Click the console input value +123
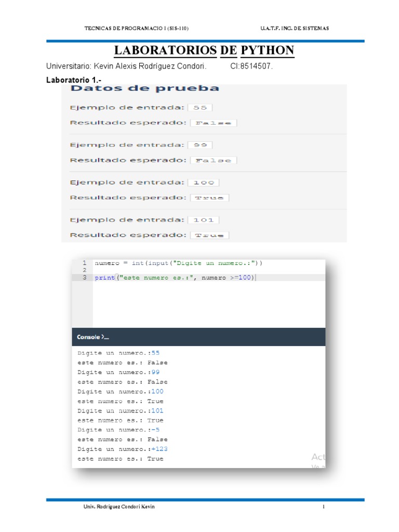 (x=159, y=449)
